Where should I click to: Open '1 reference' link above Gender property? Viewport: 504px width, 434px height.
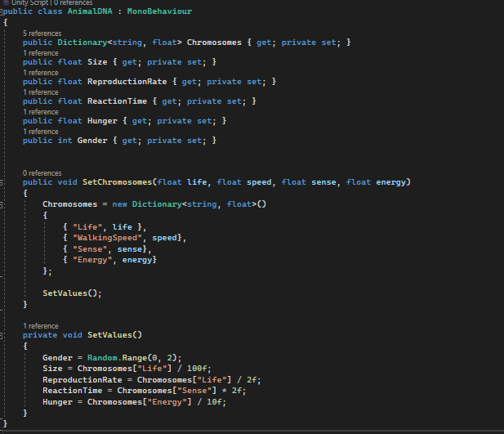pyautogui.click(x=41, y=132)
